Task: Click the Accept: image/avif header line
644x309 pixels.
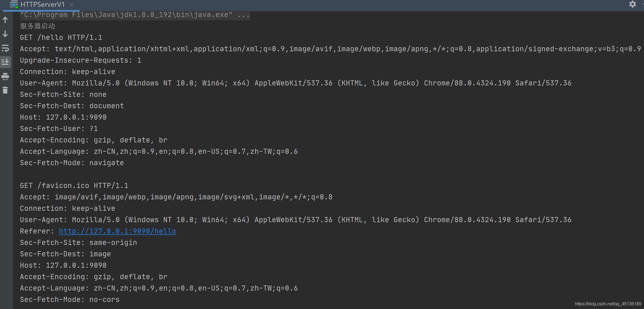Action: 176,197
